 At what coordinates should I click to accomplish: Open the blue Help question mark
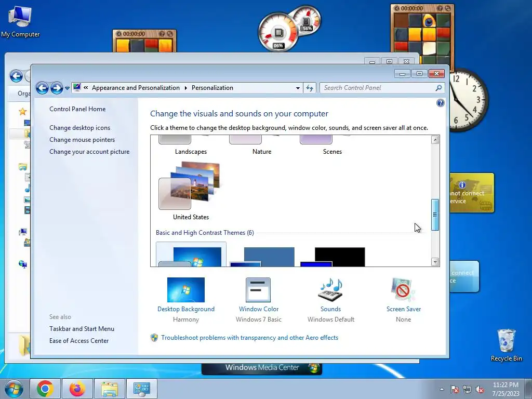point(440,103)
